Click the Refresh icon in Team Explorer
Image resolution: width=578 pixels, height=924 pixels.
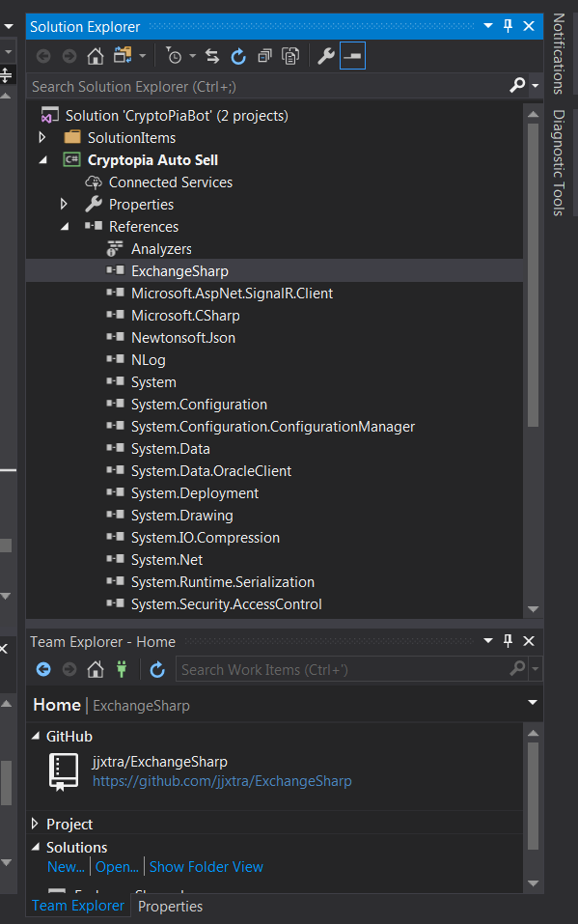click(156, 669)
